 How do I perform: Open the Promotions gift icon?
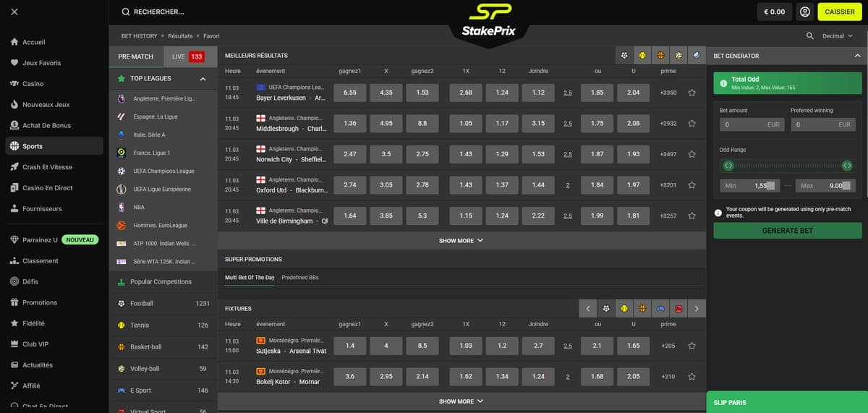[x=14, y=302]
